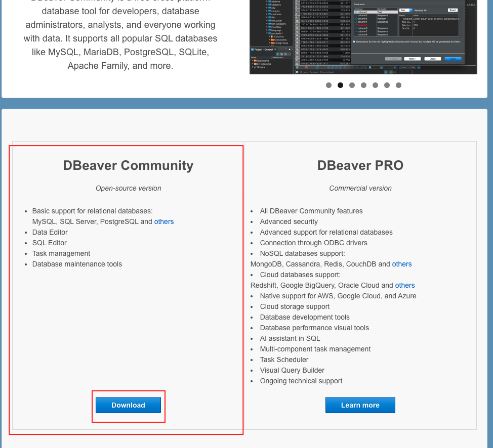Open the DBeaver screenshot slide image

pos(363,37)
